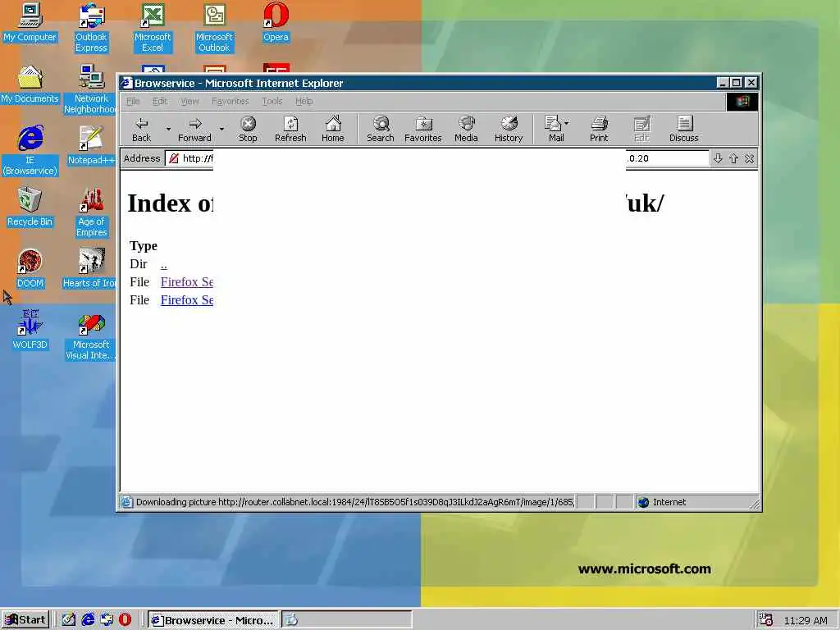This screenshot has height=630, width=840.
Task: Click the Windows logo throbber in IE
Action: tap(742, 101)
